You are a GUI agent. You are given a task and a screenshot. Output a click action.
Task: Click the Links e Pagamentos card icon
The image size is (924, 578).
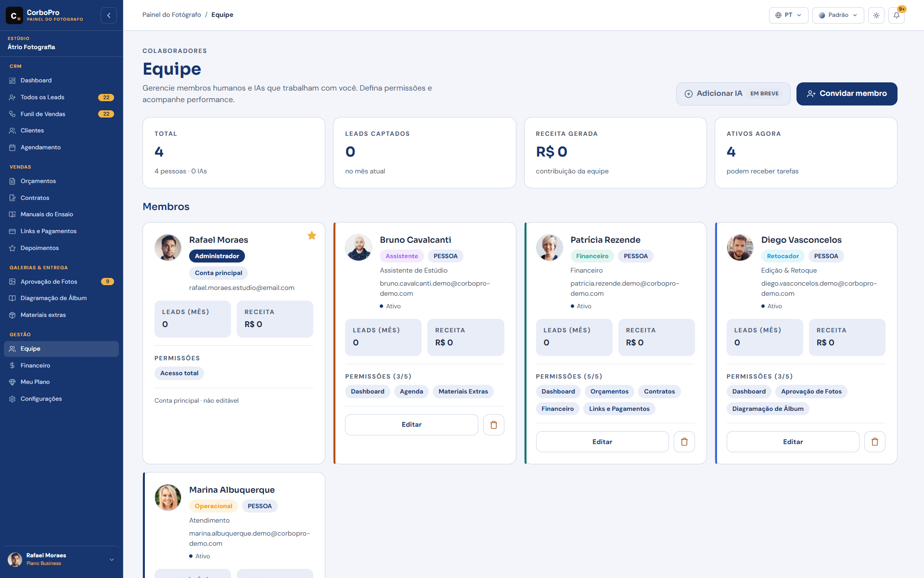13,231
